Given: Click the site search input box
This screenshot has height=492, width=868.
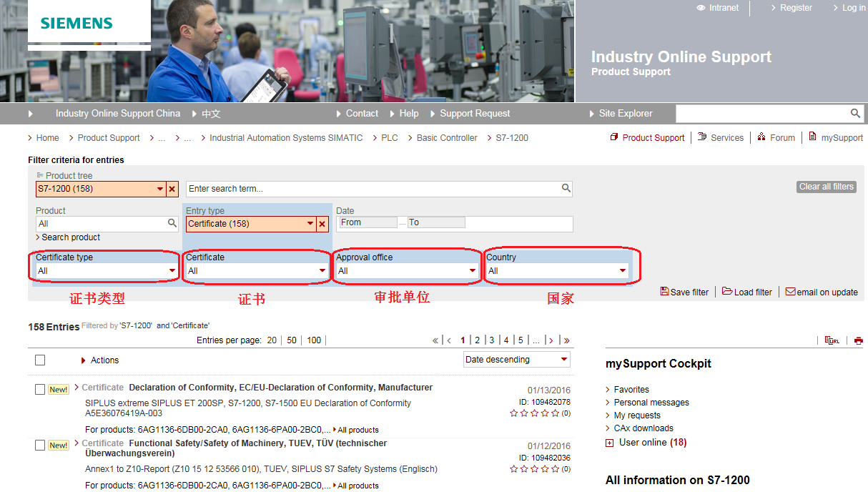Looking at the screenshot, I should [762, 114].
